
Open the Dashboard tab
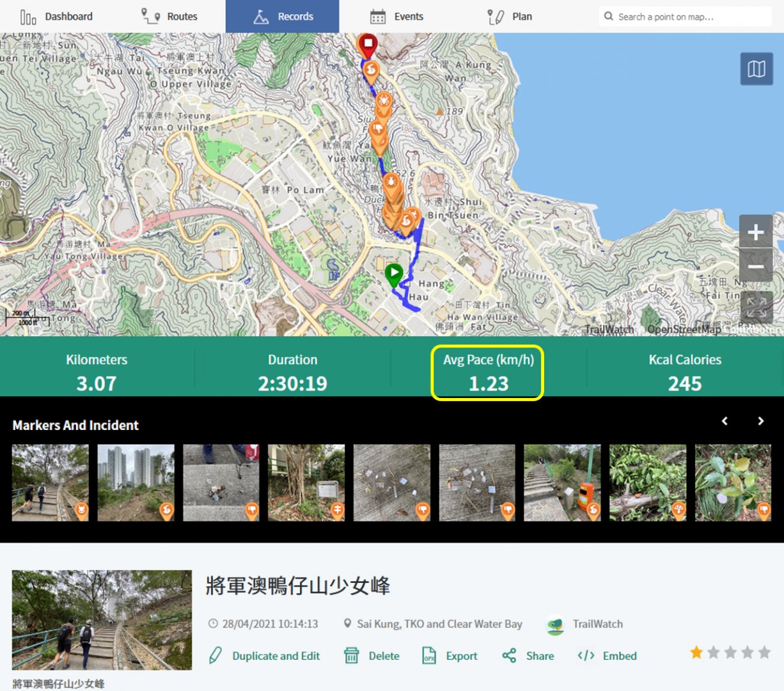[56, 17]
